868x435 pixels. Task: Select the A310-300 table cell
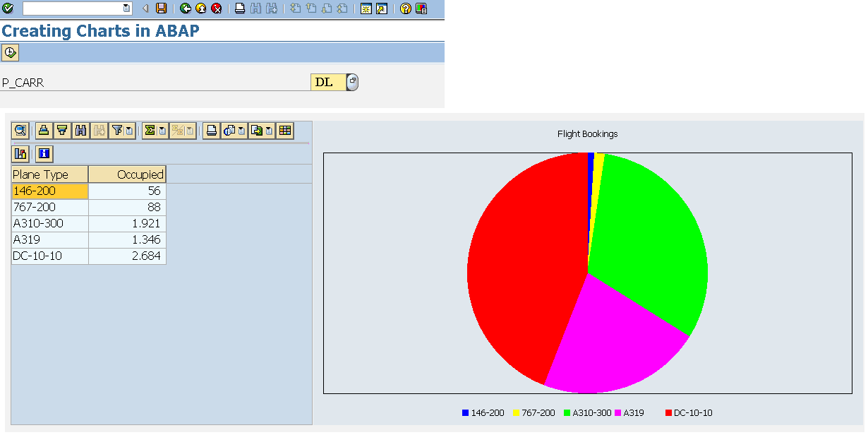click(49, 224)
